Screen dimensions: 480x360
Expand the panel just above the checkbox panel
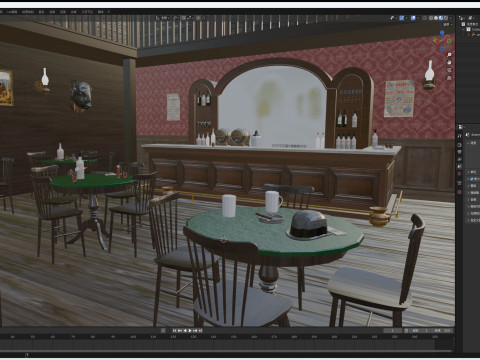point(468,172)
